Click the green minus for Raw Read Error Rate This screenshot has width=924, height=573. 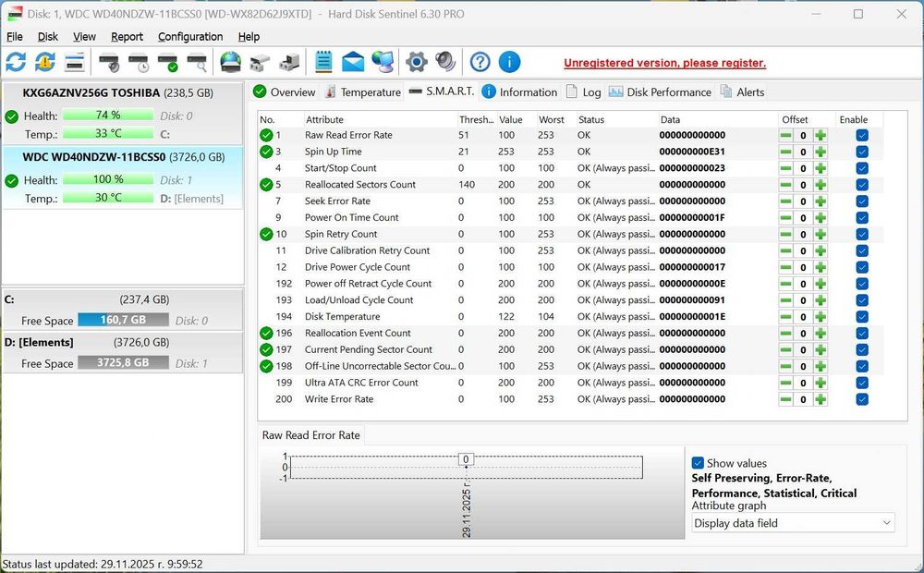786,136
